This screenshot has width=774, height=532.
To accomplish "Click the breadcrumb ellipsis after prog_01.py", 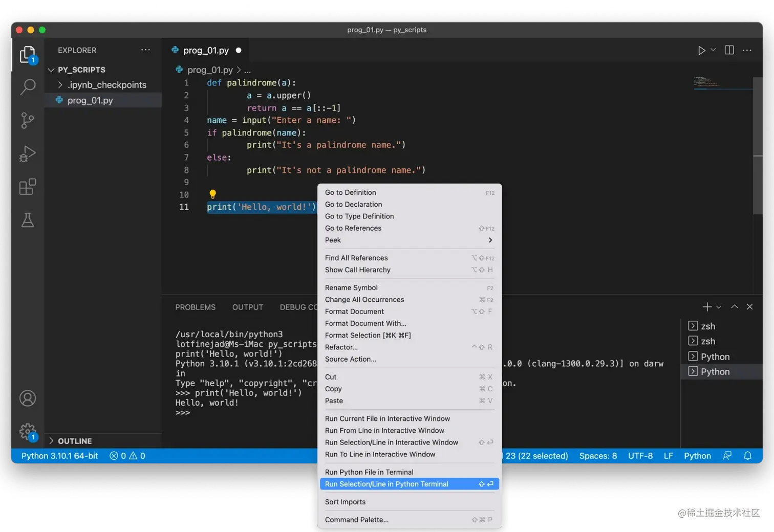I will [x=248, y=70].
